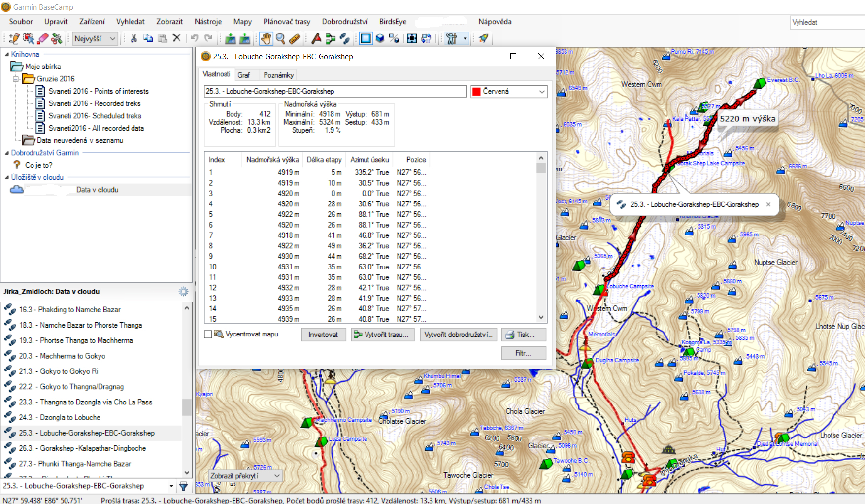Click the Cut icon in toolbar
This screenshot has width=865, height=504.
pyautogui.click(x=133, y=38)
